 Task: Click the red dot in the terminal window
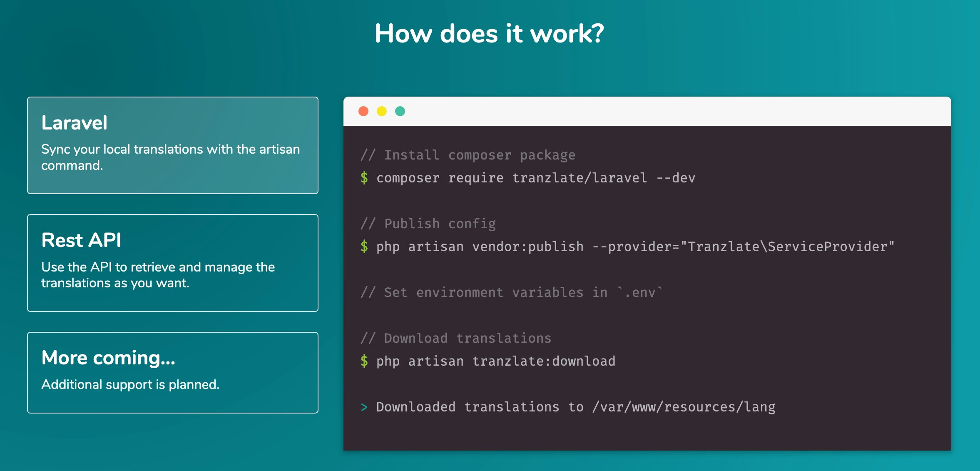coord(363,111)
